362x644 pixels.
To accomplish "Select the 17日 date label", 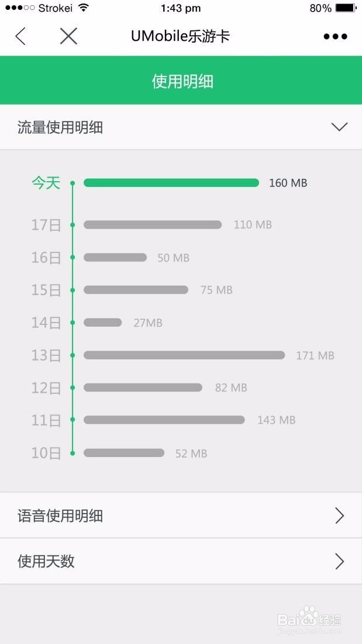I will tap(46, 225).
